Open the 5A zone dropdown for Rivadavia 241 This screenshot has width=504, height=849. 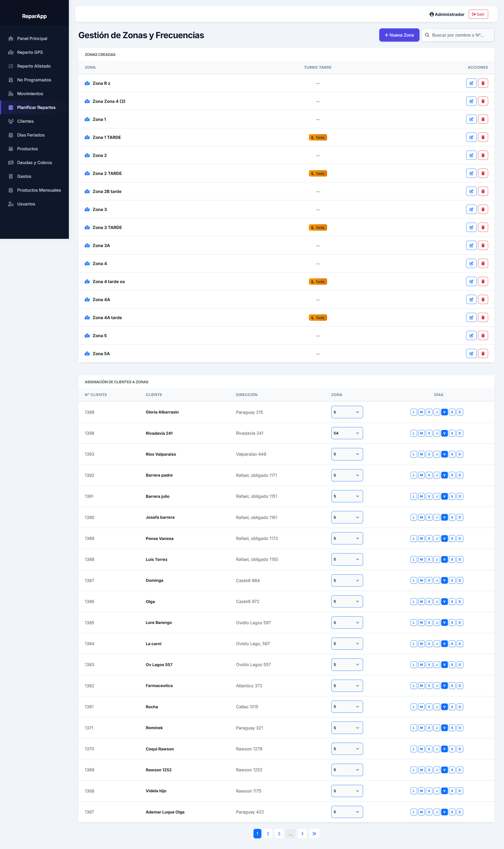tap(347, 433)
